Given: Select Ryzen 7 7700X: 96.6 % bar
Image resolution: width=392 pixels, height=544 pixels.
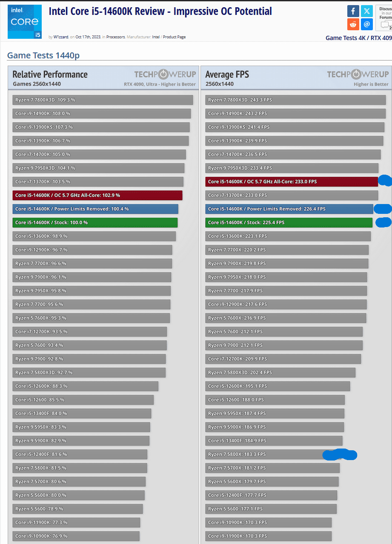Looking at the screenshot, I should 92,263.
